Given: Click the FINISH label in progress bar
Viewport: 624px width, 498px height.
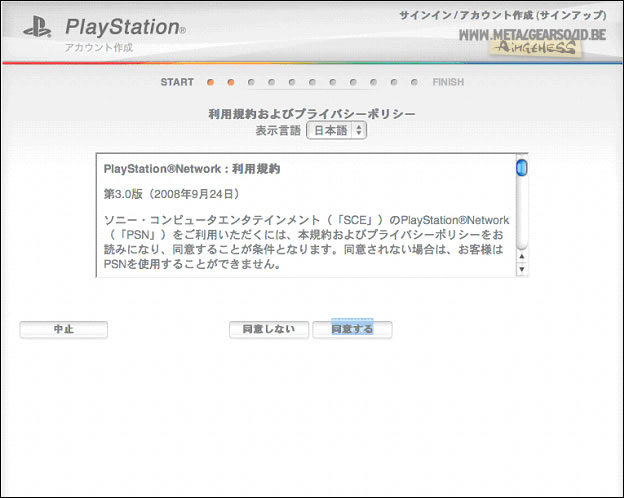Looking at the screenshot, I should [x=448, y=82].
